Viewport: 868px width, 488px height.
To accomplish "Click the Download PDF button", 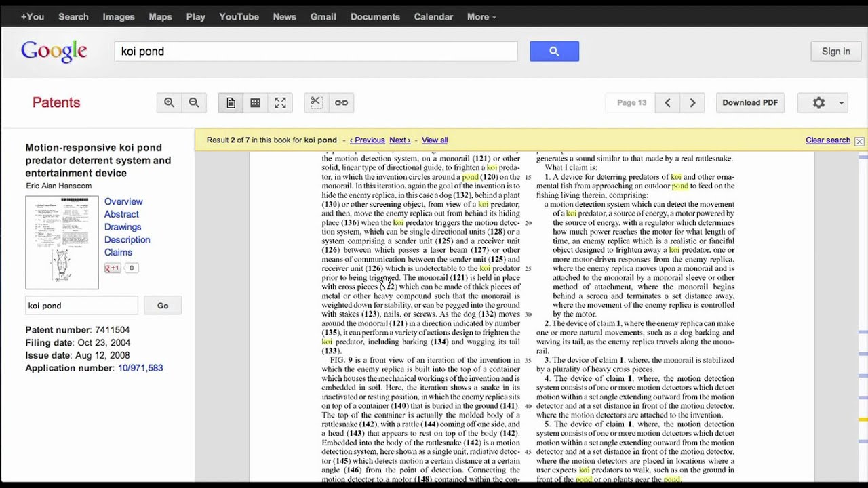I will (x=750, y=102).
